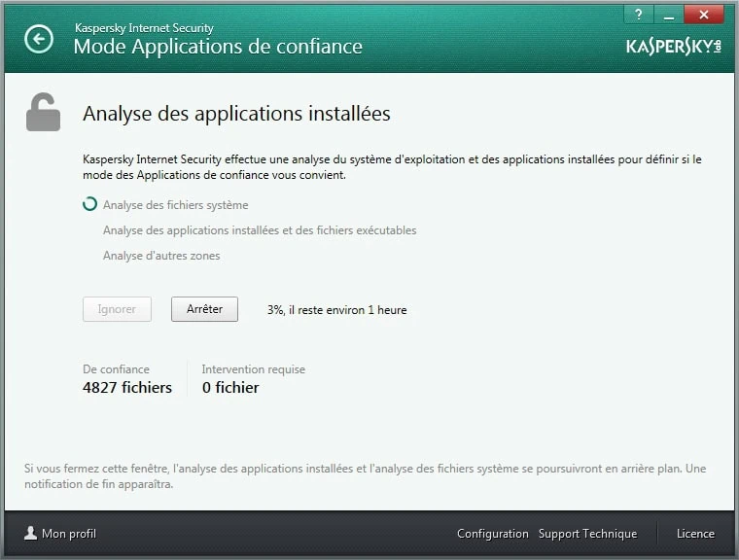
Task: Click the 3% remaining time progress text
Action: 336,310
